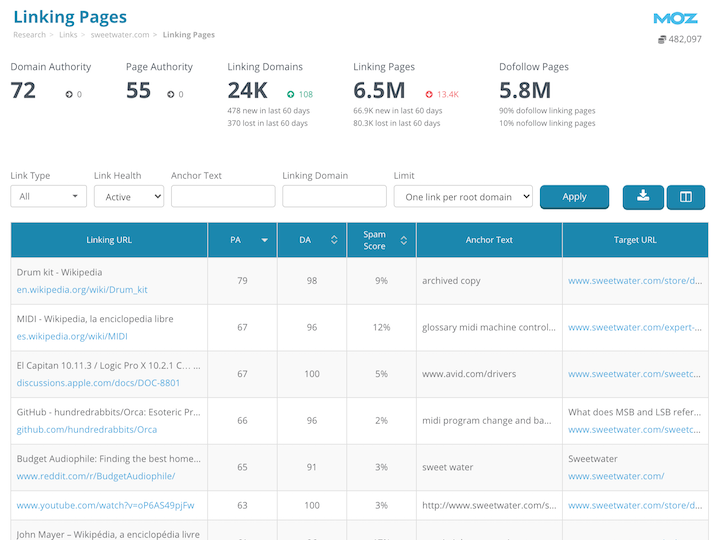Click the red Linking Pages decrease icon
This screenshot has height=540, width=720.
click(429, 94)
